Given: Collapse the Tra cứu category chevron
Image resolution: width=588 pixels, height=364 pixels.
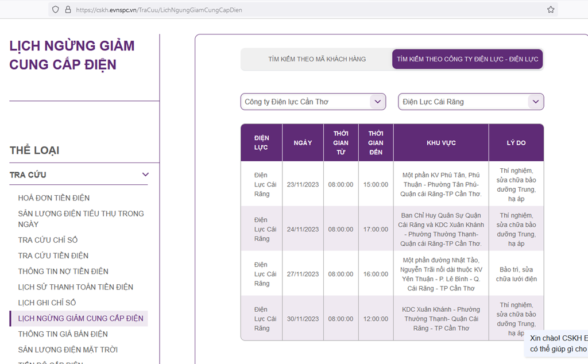Looking at the screenshot, I should (145, 175).
